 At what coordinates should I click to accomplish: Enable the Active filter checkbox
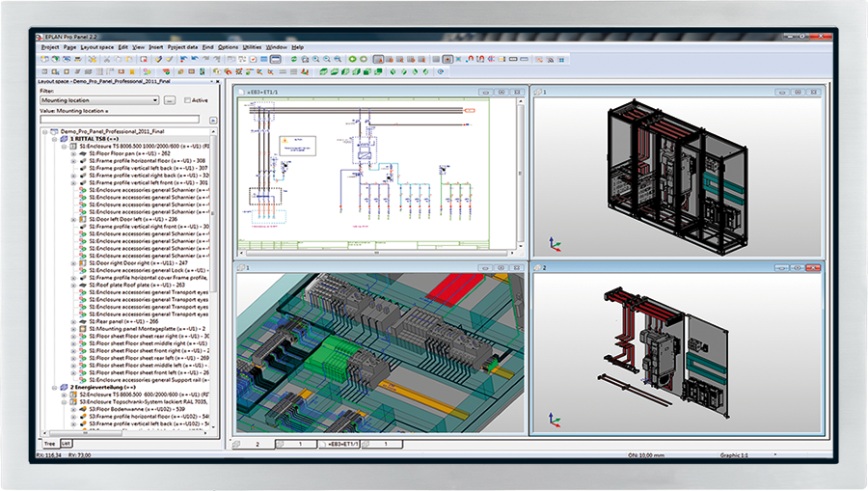click(187, 100)
